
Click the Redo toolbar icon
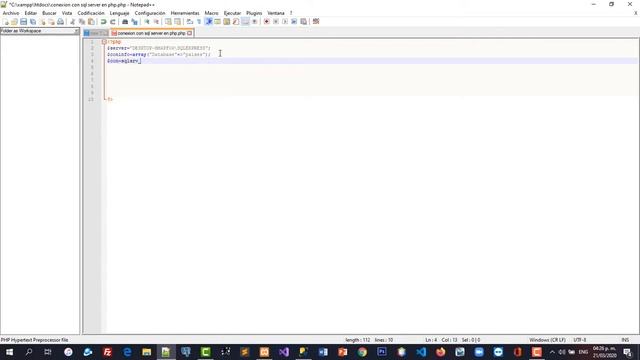coord(113,22)
